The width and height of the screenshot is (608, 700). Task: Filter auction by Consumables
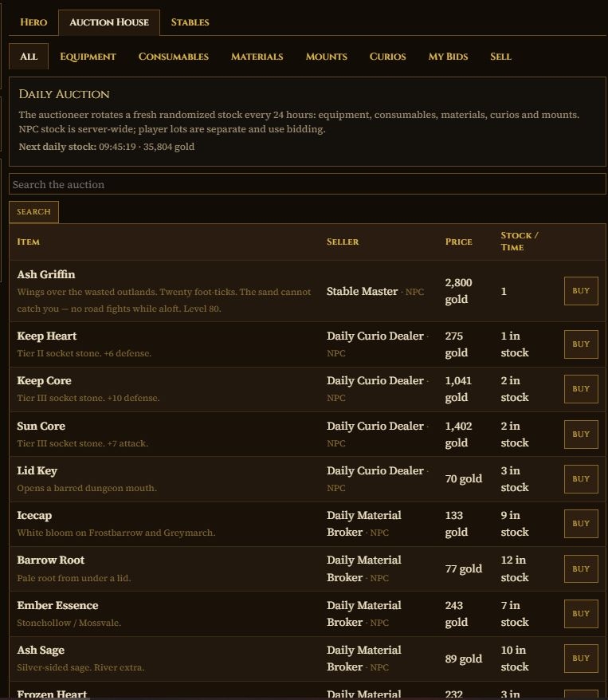174,57
